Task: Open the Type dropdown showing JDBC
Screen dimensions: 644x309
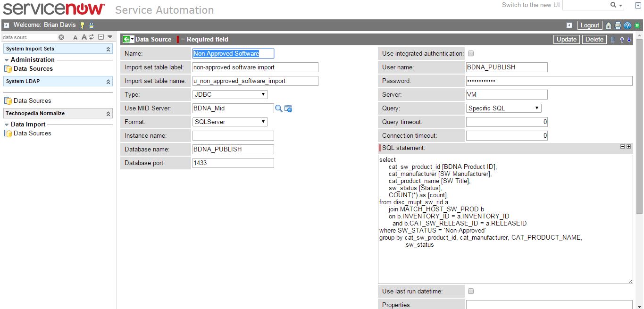Action: 230,95
